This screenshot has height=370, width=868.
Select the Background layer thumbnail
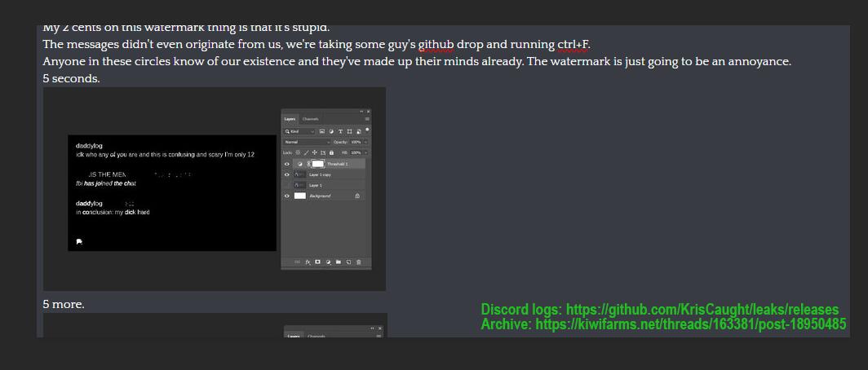[300, 196]
